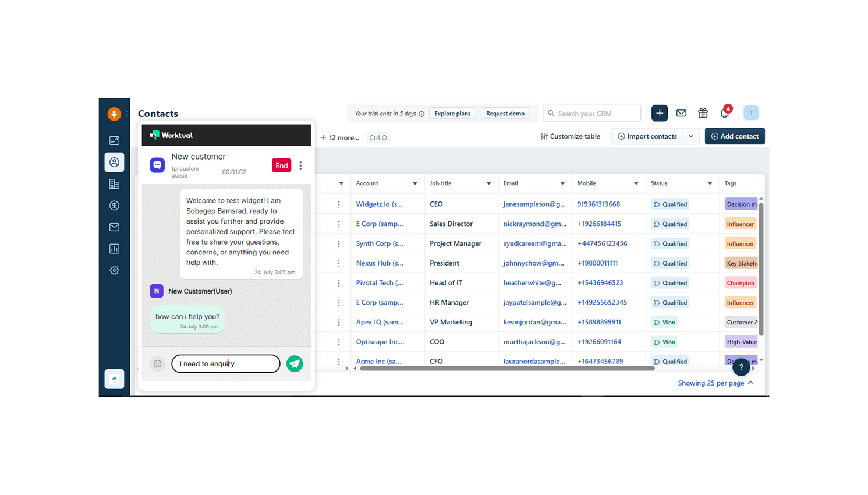Open the Job title column dropdown
Screen dimensions: 868x495
[488, 183]
